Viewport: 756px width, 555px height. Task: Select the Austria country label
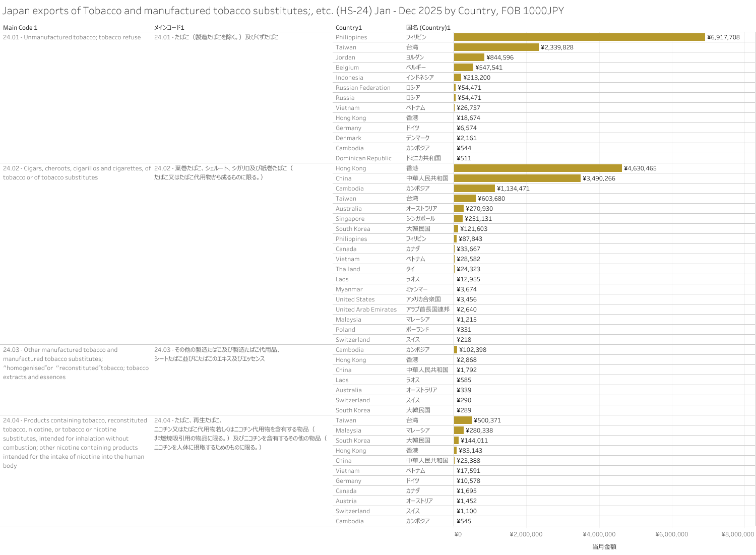pos(346,501)
